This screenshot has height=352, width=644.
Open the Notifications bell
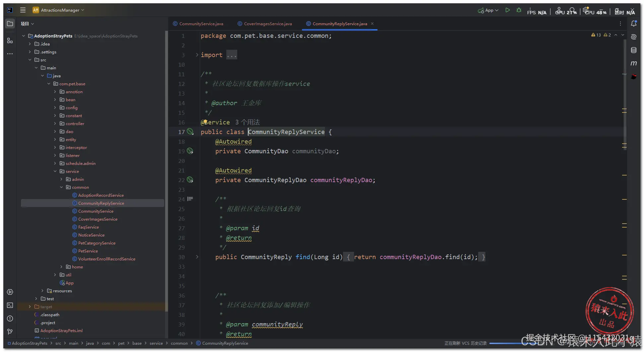[x=634, y=24]
